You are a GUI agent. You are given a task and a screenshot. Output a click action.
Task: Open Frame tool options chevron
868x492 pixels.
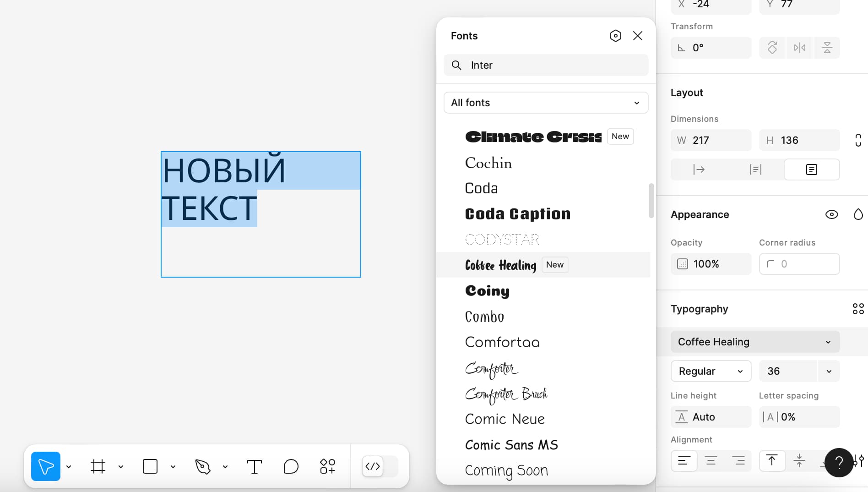[121, 467]
